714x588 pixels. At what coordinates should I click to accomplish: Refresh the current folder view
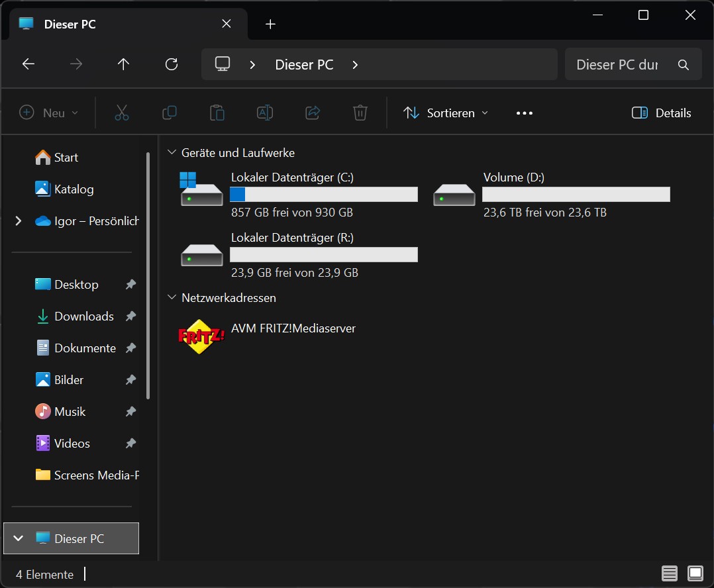click(x=172, y=64)
